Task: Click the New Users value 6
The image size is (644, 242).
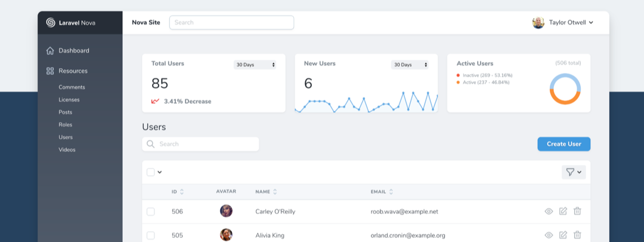Action: tap(308, 84)
